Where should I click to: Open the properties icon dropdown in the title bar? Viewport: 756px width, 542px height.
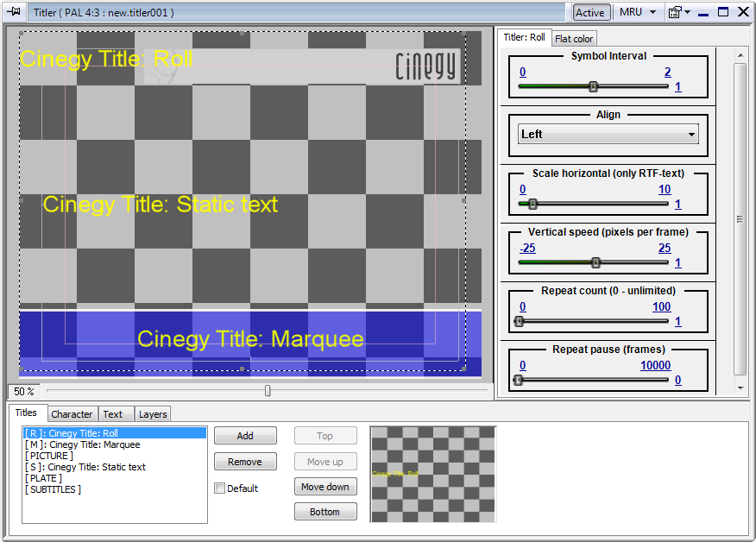[x=679, y=12]
